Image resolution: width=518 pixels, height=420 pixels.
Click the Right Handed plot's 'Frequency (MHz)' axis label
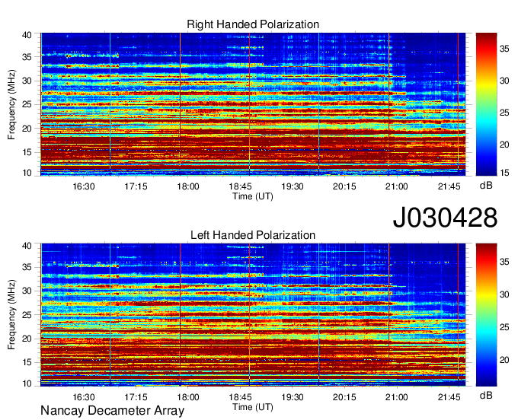(11, 104)
